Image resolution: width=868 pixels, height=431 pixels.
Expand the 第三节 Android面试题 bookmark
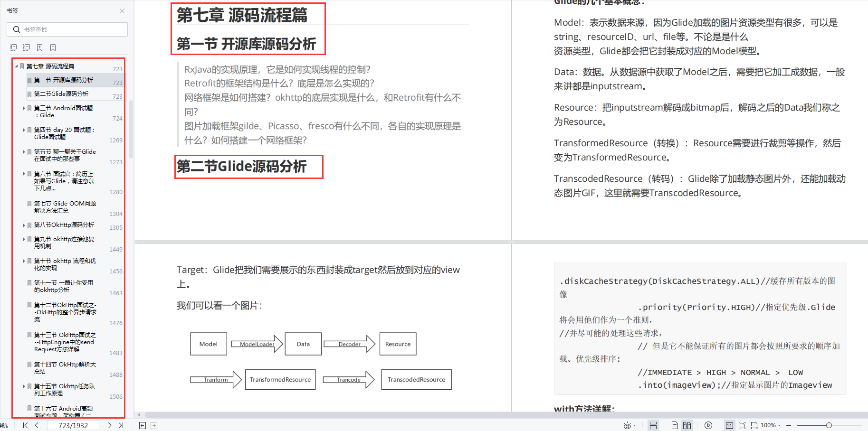[x=24, y=108]
